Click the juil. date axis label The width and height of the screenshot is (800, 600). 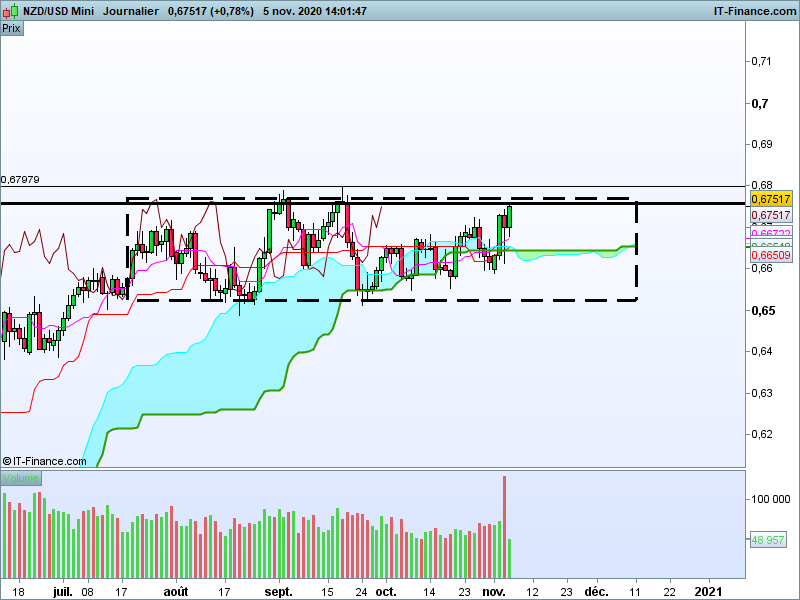point(63,592)
